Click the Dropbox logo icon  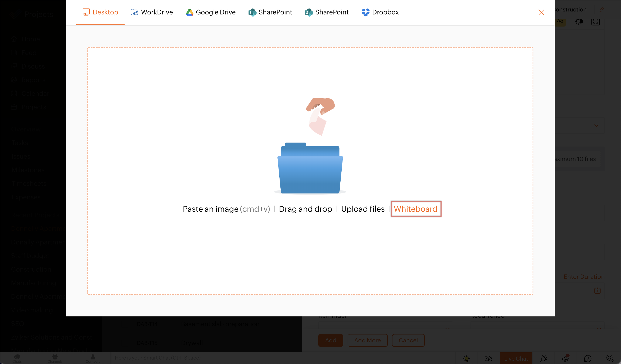point(365,12)
